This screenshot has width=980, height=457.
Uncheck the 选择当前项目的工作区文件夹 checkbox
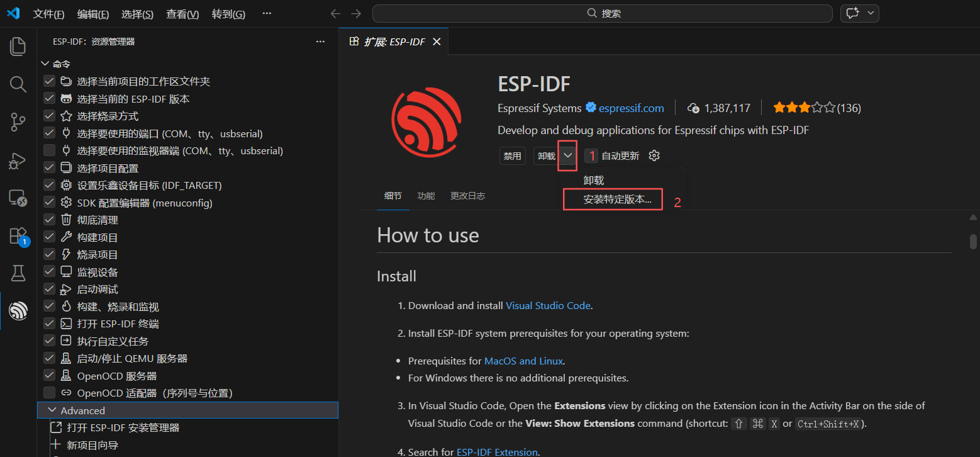tap(49, 81)
